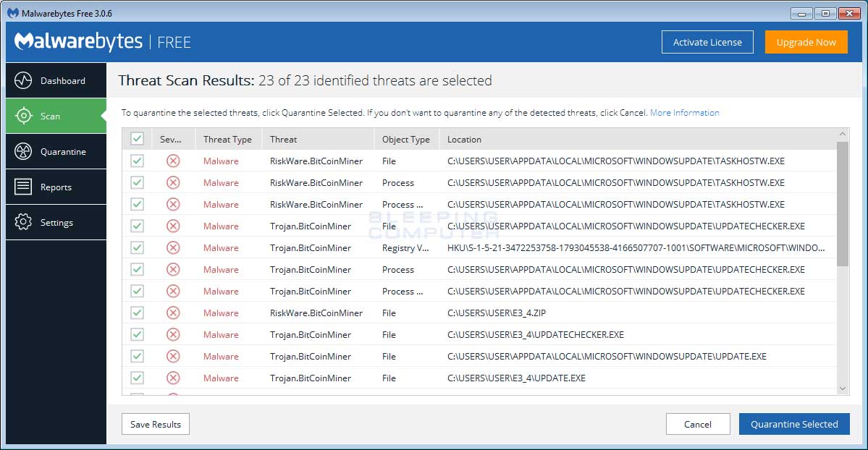
Task: Select RiskWare.BitCoinMiner in E3_4.ZIP row
Action: 316,313
